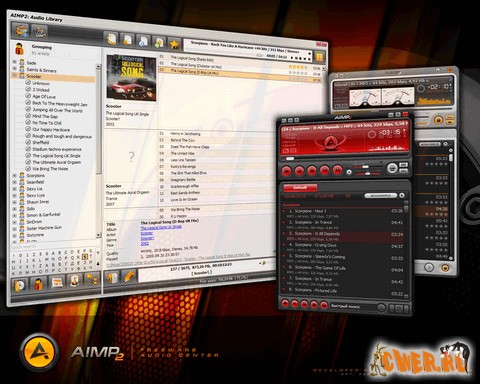Click the artist tree vertical scrollbar
Screen dimensions: 480x384
click(x=98, y=151)
